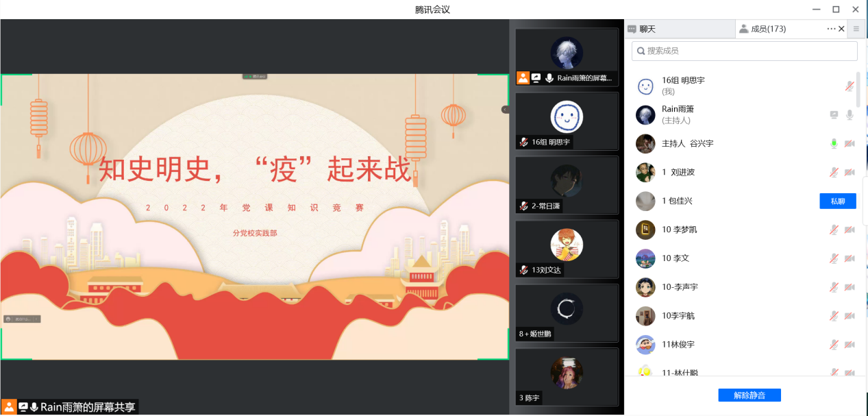
Task: Collapse the video strip side arrow
Action: click(505, 110)
